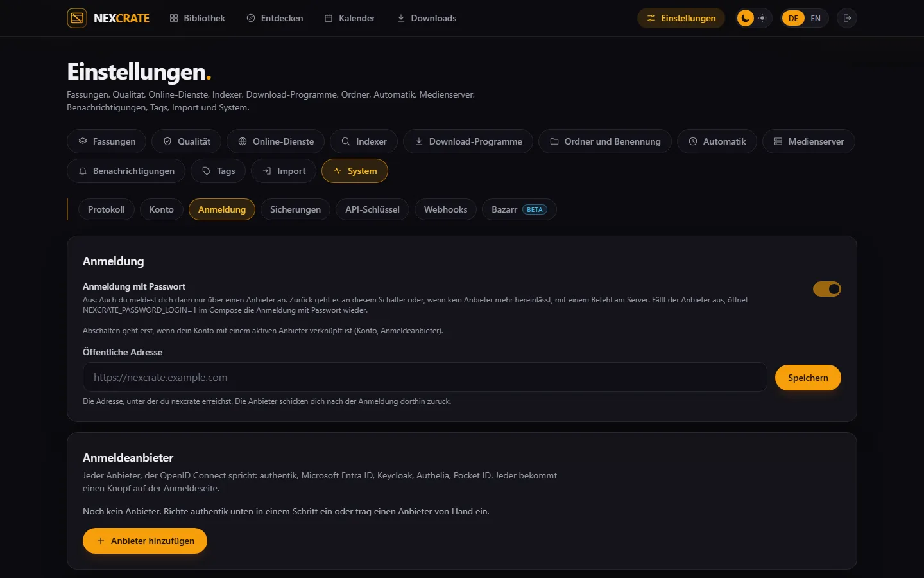
Task: Select the System settings tab
Action: tap(355, 171)
